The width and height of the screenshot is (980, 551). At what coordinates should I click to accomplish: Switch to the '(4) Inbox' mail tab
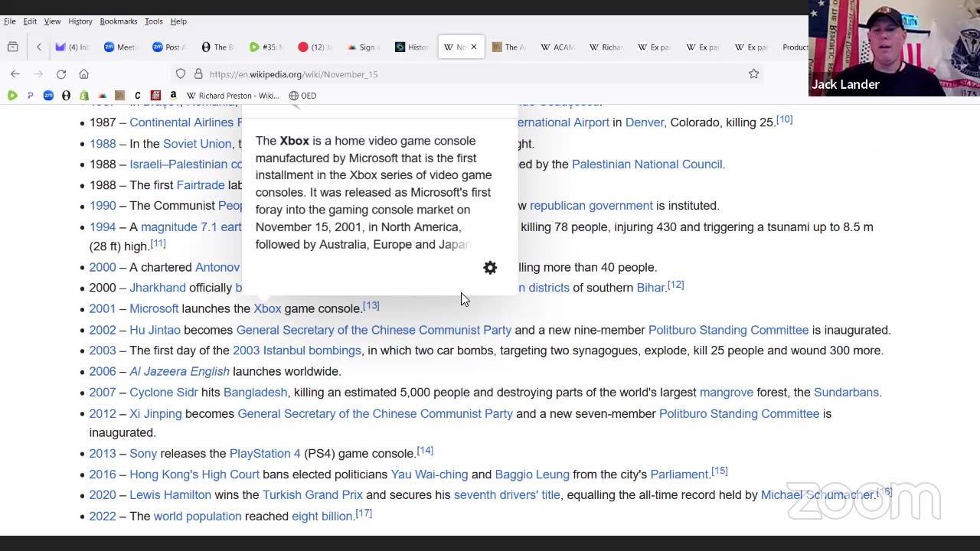pos(72,47)
